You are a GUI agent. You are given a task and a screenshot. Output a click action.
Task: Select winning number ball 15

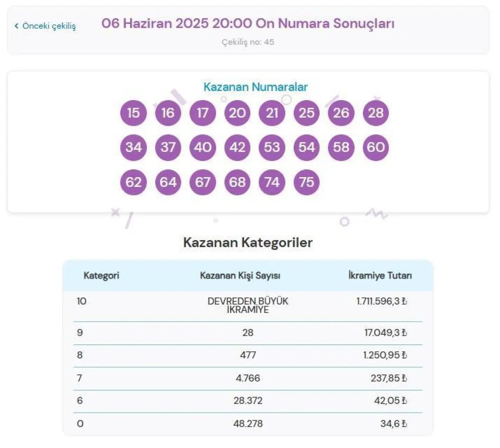[133, 113]
